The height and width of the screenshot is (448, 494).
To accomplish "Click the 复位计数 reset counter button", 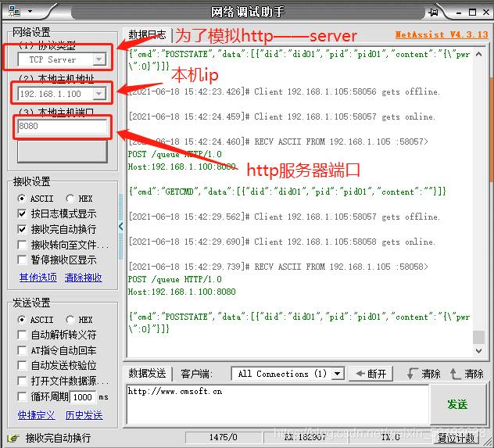I will coord(456,438).
